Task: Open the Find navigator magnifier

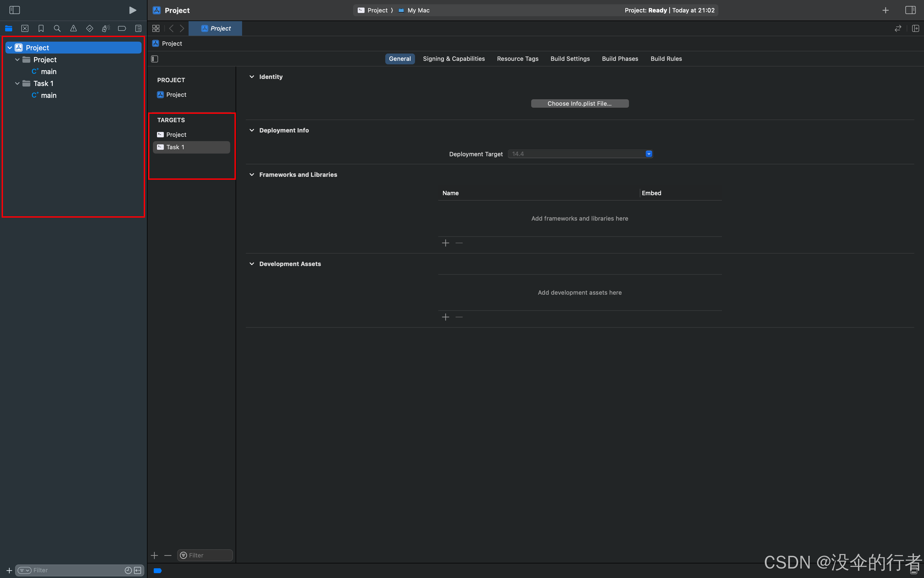Action: 57,28
